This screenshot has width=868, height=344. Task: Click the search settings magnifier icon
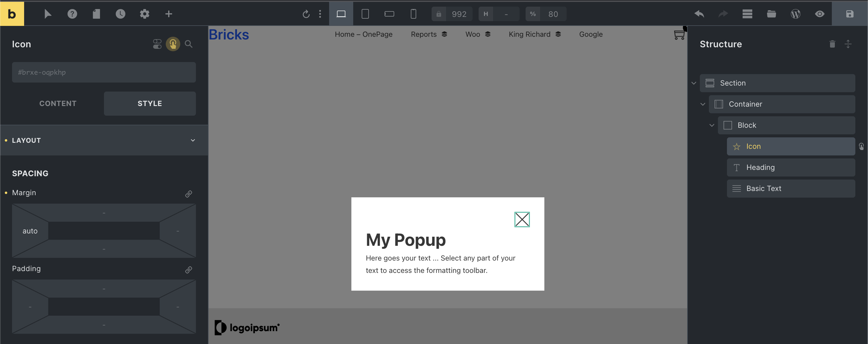[189, 44]
